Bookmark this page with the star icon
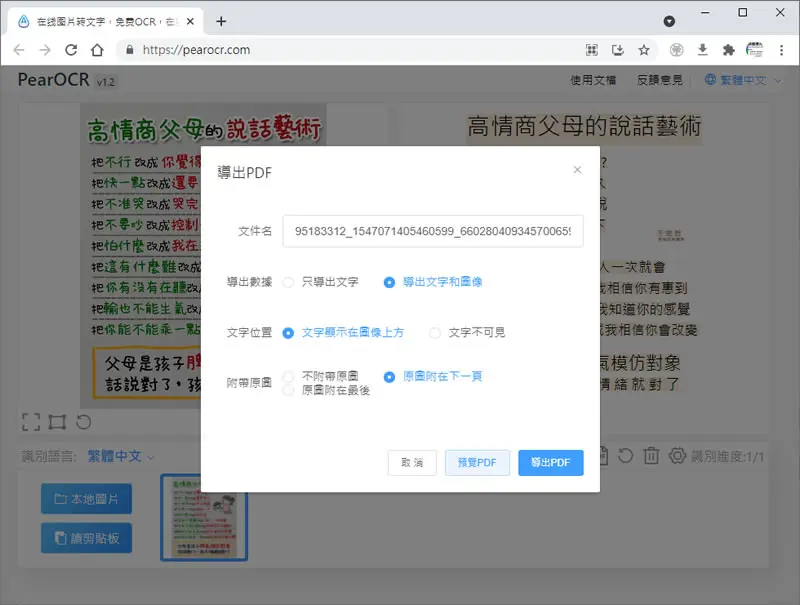Viewport: 800px width, 605px height. pyautogui.click(x=644, y=50)
